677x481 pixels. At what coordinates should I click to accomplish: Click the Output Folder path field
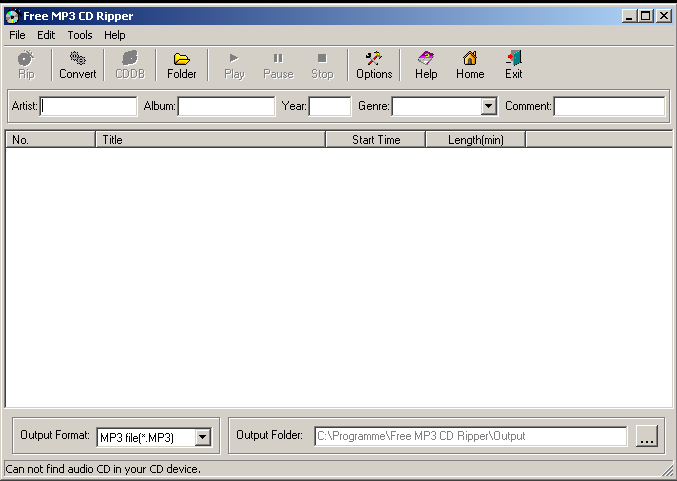click(471, 436)
